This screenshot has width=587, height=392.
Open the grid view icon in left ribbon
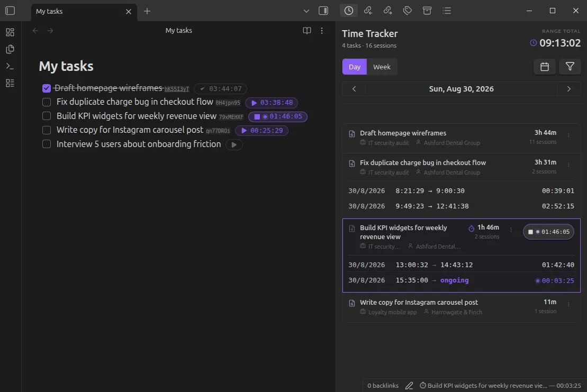point(10,33)
